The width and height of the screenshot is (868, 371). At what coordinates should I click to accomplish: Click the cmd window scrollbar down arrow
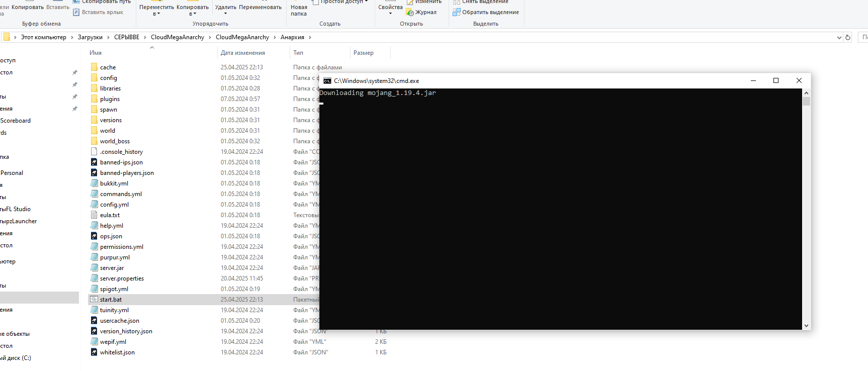click(807, 326)
